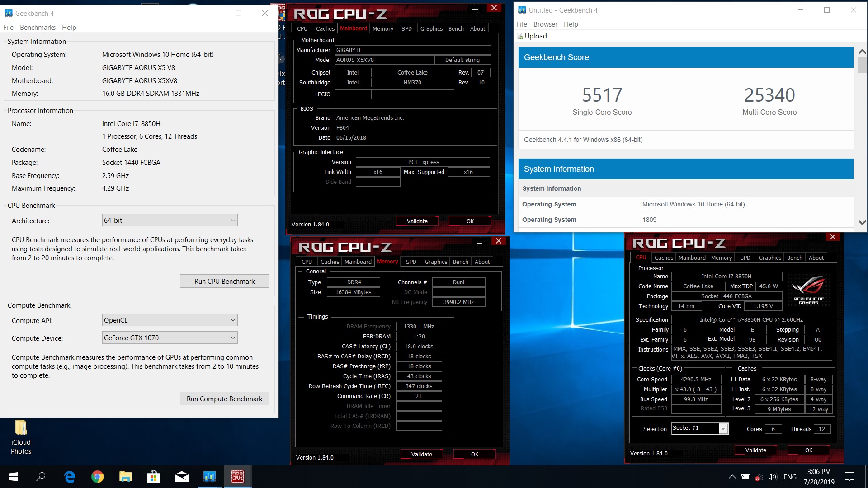This screenshot has height=488, width=868.
Task: Click scroll down arrow in Geekbench results
Action: [862, 222]
